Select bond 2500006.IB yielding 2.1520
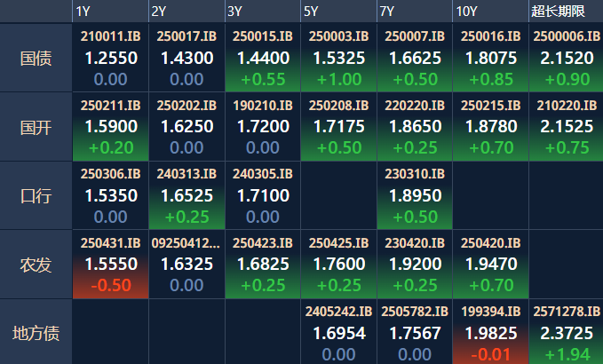Screen dimensions: 603x364 [x=565, y=59]
